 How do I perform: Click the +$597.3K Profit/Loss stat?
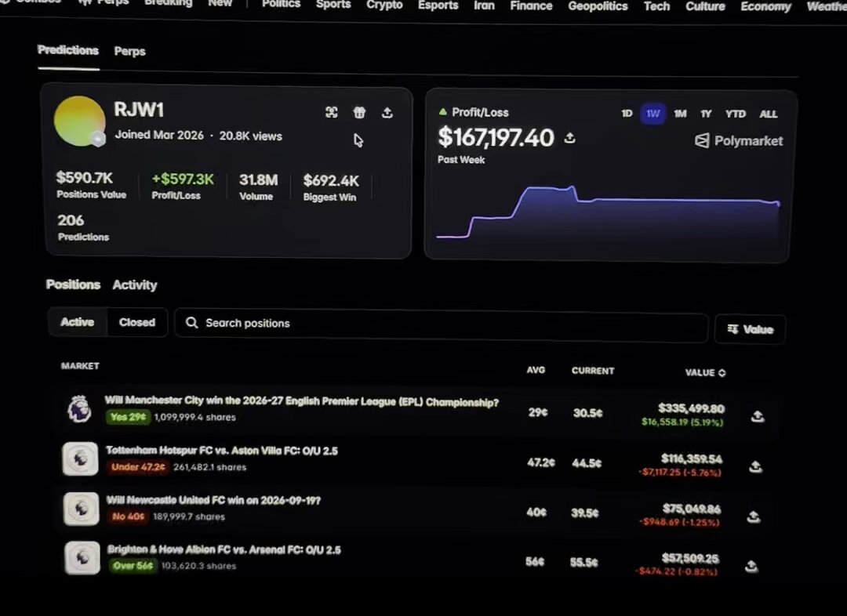click(183, 187)
